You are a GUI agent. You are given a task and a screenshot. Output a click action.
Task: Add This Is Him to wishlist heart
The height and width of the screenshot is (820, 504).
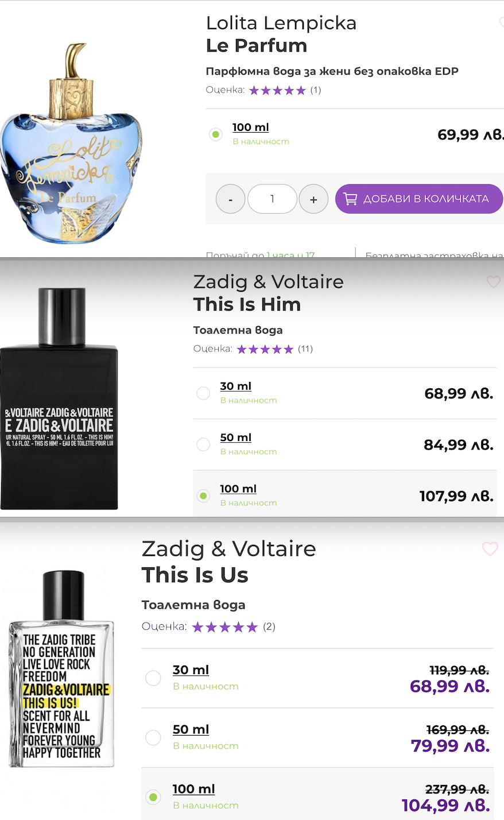(x=493, y=282)
